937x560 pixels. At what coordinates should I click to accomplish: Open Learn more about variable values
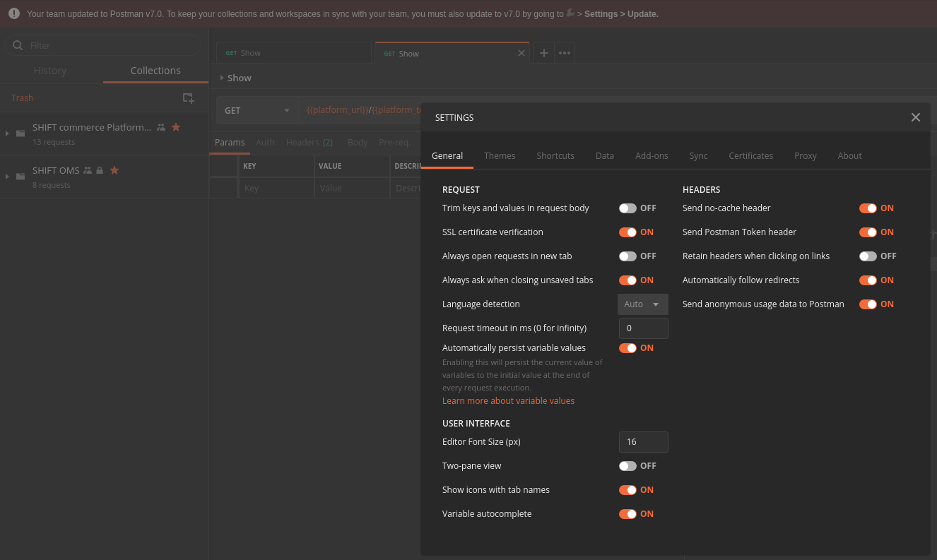point(508,400)
